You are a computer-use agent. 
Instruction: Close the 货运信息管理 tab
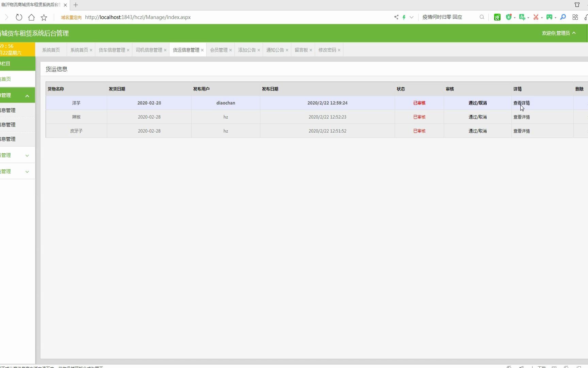pos(202,50)
